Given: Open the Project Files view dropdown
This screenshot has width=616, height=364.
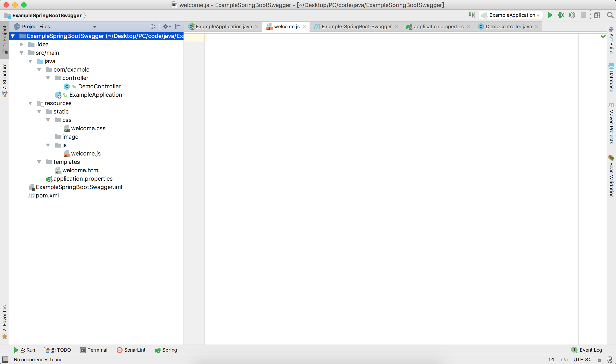Looking at the screenshot, I should (x=95, y=27).
